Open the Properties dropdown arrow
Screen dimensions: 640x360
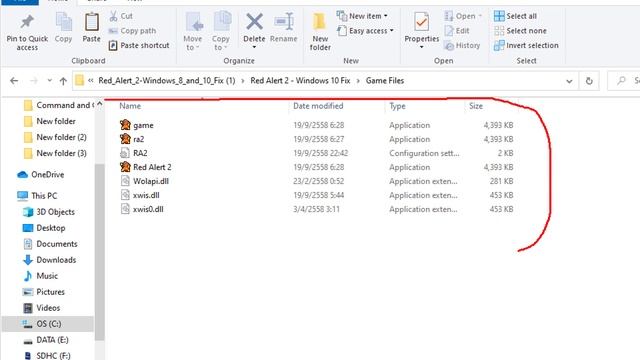point(421,47)
